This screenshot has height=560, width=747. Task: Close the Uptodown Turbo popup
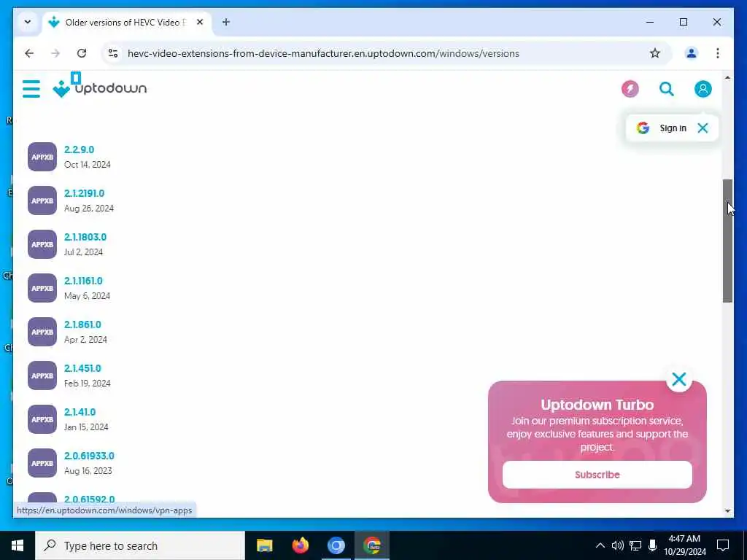pos(679,379)
